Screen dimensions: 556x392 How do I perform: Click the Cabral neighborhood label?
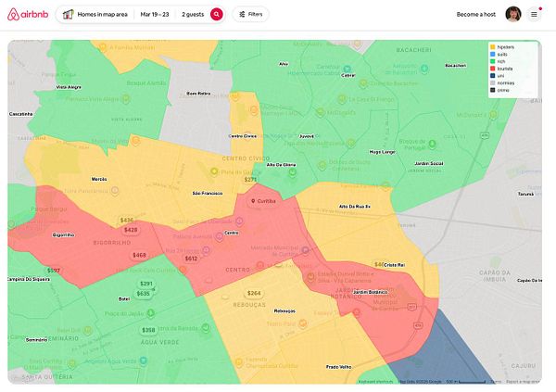(x=347, y=76)
